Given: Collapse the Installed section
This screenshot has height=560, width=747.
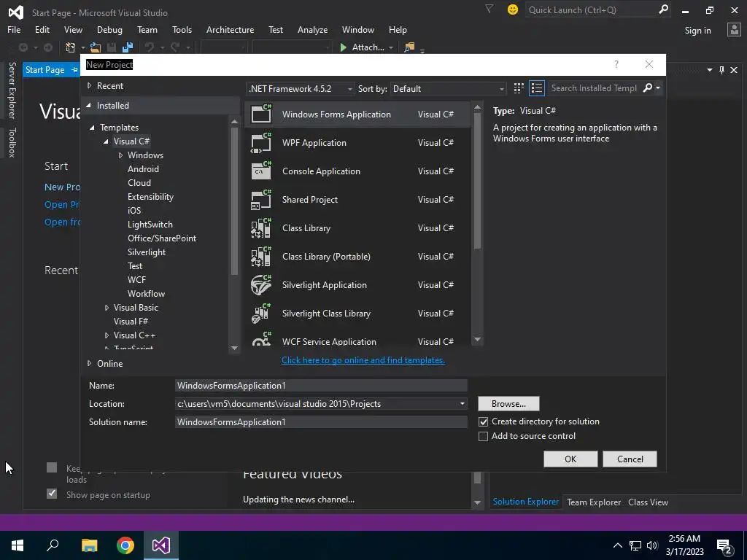Looking at the screenshot, I should [88, 105].
